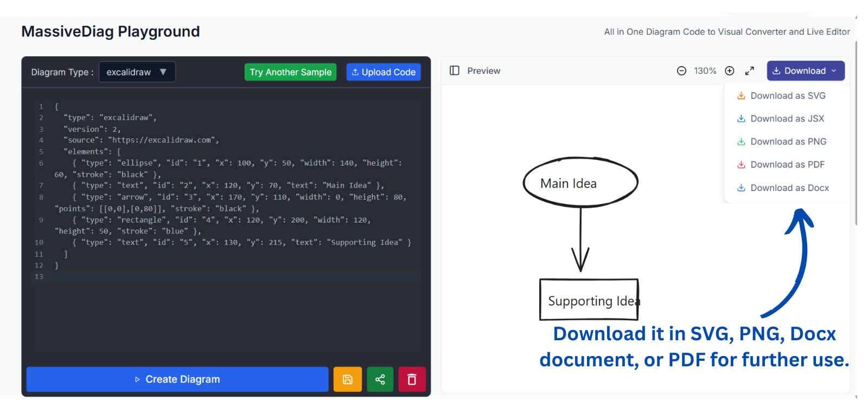Viewport: 868px width, 407px height.
Task: Click the "source" excalidraw.com code line
Action: 141,140
